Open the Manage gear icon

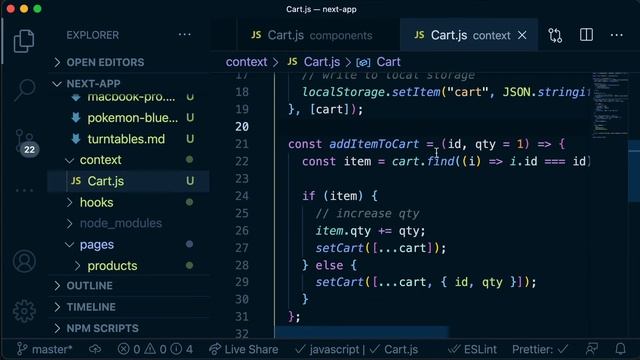[x=24, y=311]
